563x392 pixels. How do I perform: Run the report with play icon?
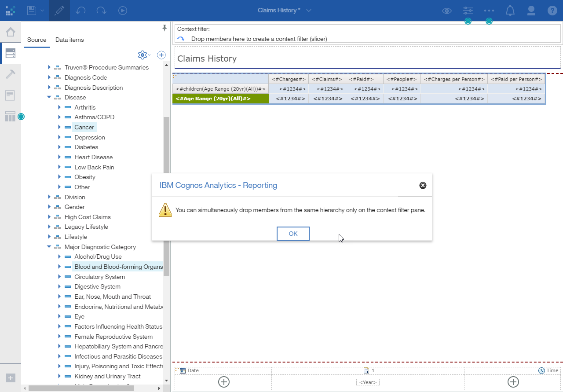coord(123,11)
